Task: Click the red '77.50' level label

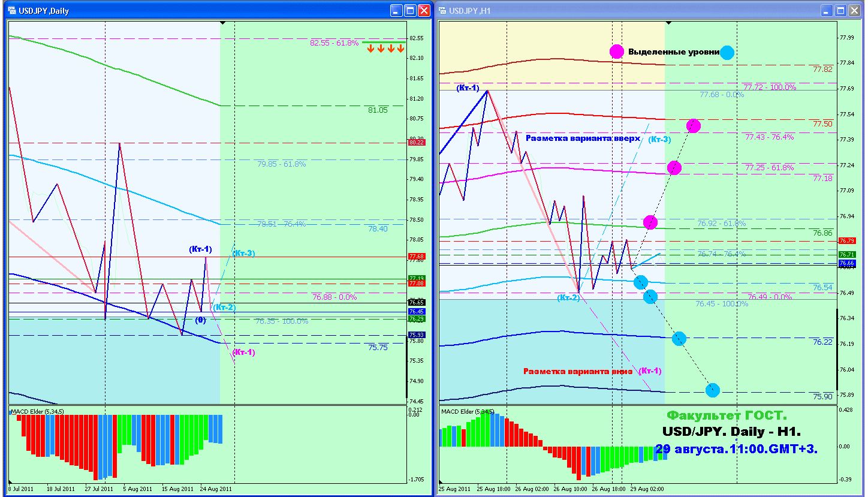Action: pos(822,124)
